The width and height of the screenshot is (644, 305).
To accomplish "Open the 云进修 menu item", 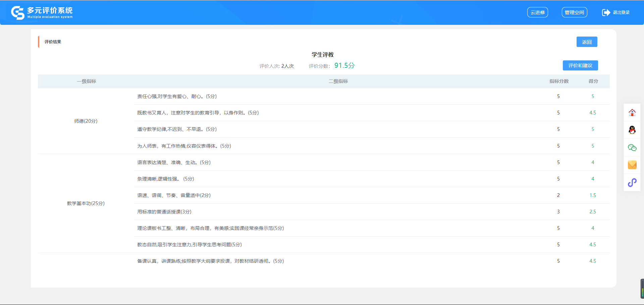I will coord(537,12).
